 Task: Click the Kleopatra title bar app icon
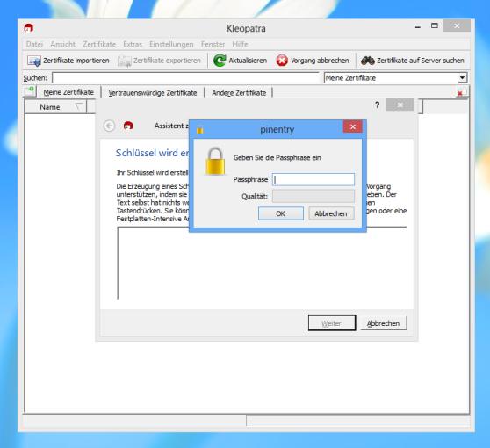point(29,28)
